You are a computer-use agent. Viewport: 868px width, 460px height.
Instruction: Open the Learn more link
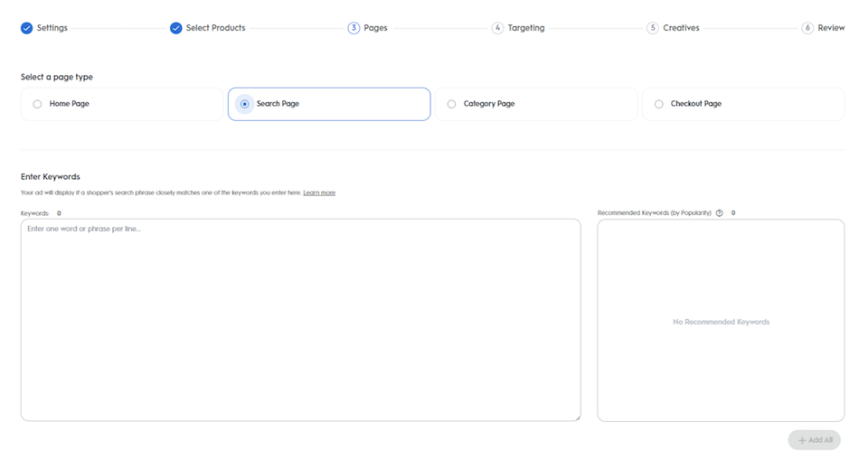coord(319,192)
